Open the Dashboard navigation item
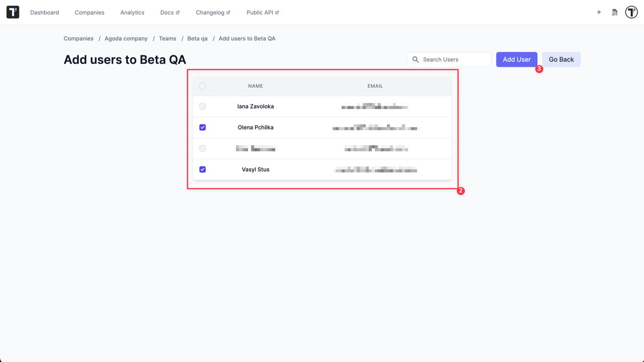The image size is (644, 362). (44, 12)
